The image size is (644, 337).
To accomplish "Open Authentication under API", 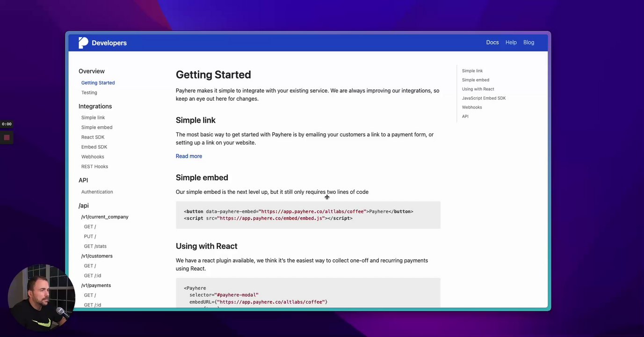I will tap(97, 192).
